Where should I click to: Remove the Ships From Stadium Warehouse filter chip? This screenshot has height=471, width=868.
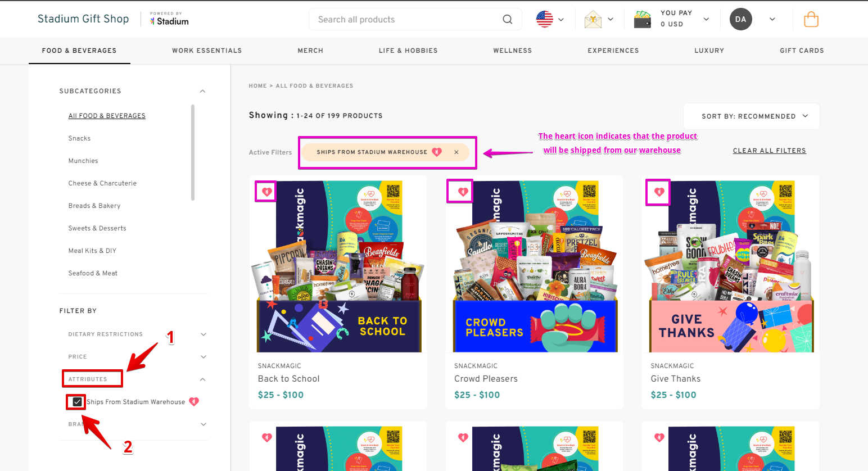(x=456, y=152)
